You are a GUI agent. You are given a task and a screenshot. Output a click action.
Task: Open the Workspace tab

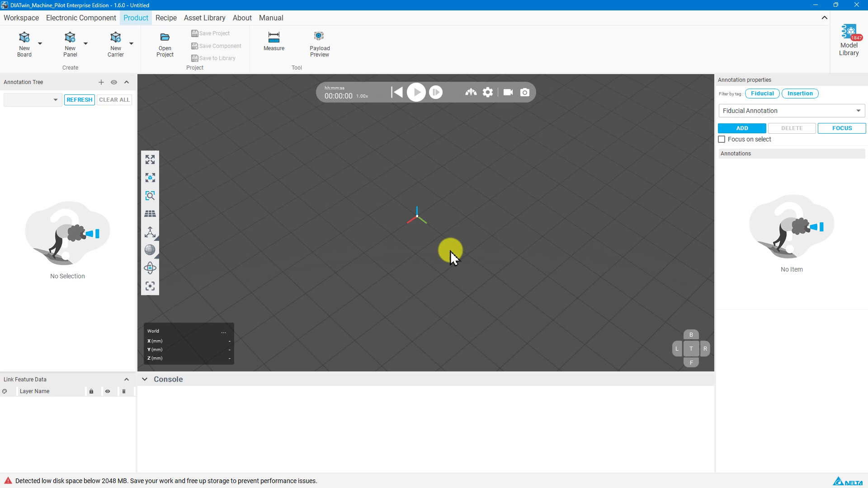tap(21, 18)
